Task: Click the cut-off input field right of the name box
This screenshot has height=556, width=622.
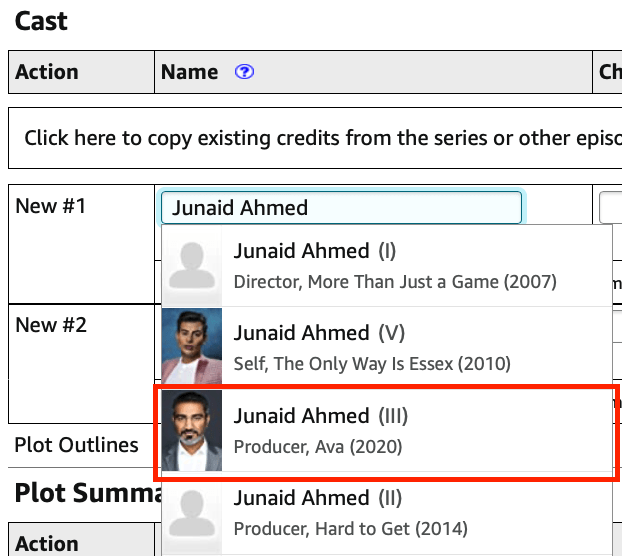Action: 611,208
